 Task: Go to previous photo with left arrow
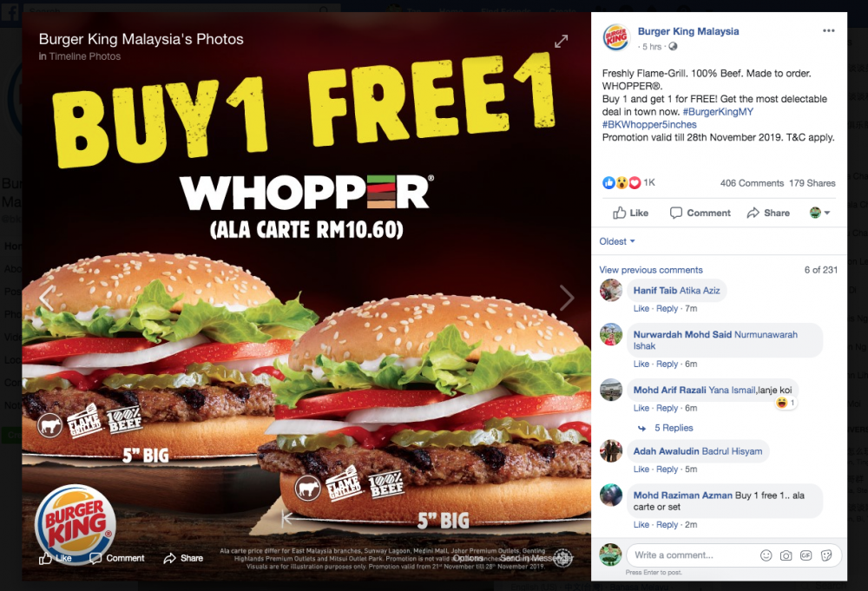click(46, 298)
